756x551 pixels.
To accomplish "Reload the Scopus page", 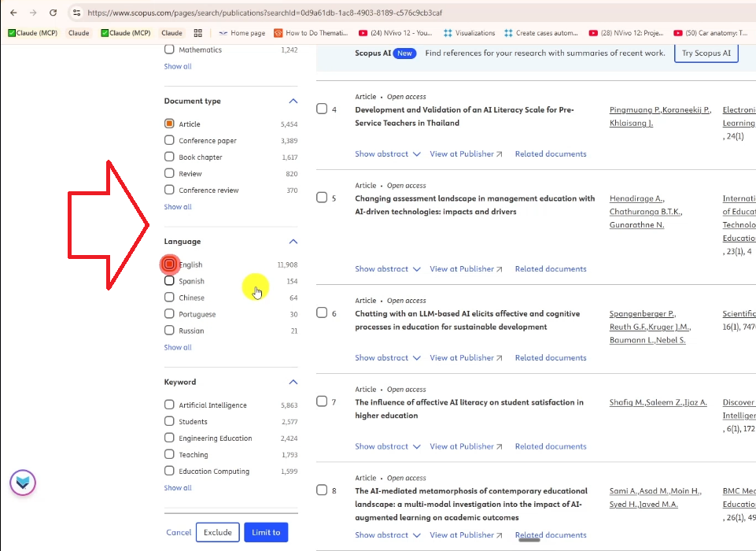I will (x=53, y=13).
